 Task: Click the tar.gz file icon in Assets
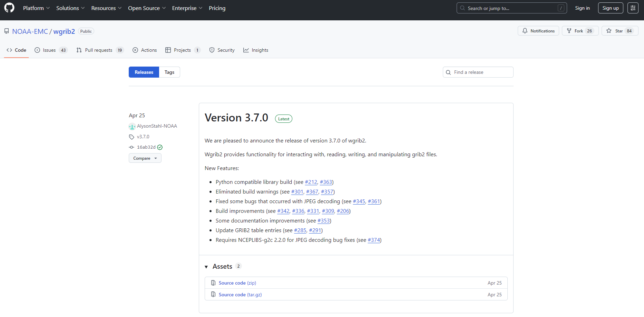coord(213,295)
